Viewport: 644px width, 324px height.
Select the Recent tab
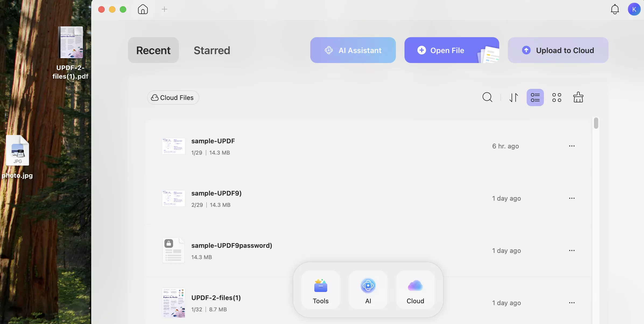point(153,50)
